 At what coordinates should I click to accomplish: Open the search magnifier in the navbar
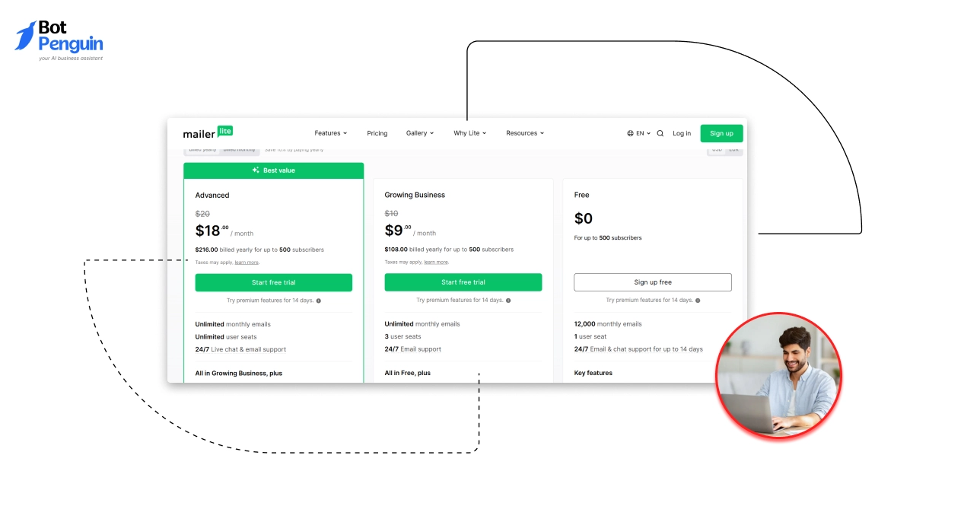coord(660,133)
